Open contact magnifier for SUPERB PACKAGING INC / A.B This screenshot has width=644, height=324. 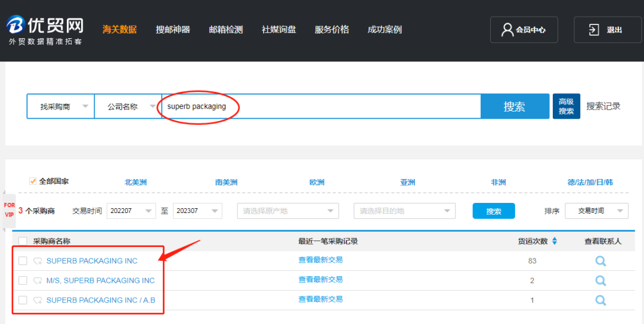(x=600, y=300)
